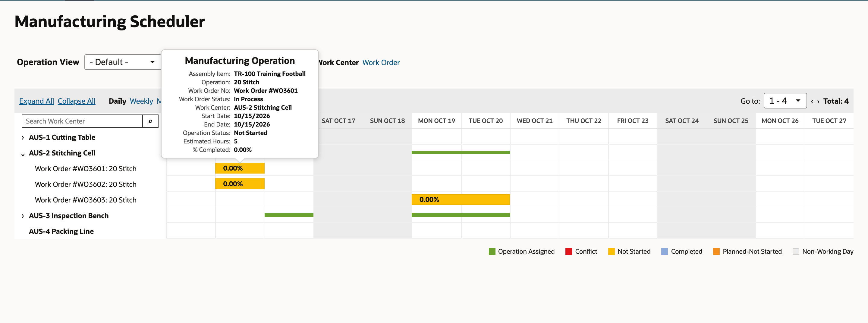Go to previous page arrow

(812, 101)
